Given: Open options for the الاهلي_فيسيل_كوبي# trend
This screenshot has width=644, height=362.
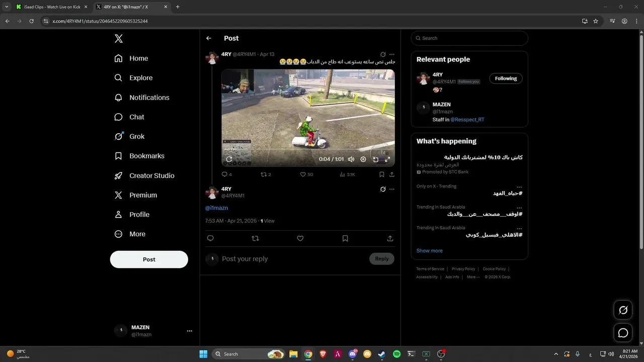Looking at the screenshot, I should click(519, 228).
